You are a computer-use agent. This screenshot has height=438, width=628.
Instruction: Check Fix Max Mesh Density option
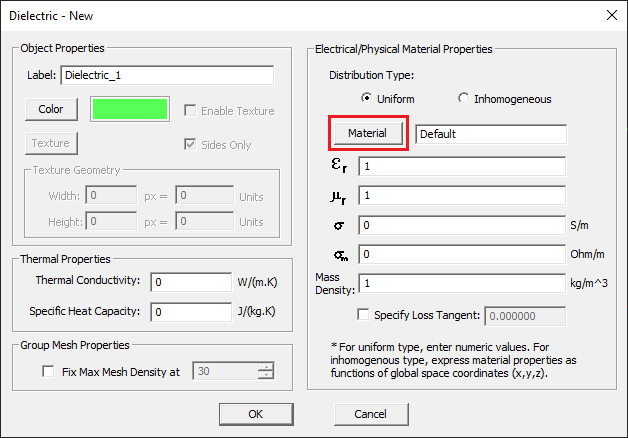pos(49,372)
